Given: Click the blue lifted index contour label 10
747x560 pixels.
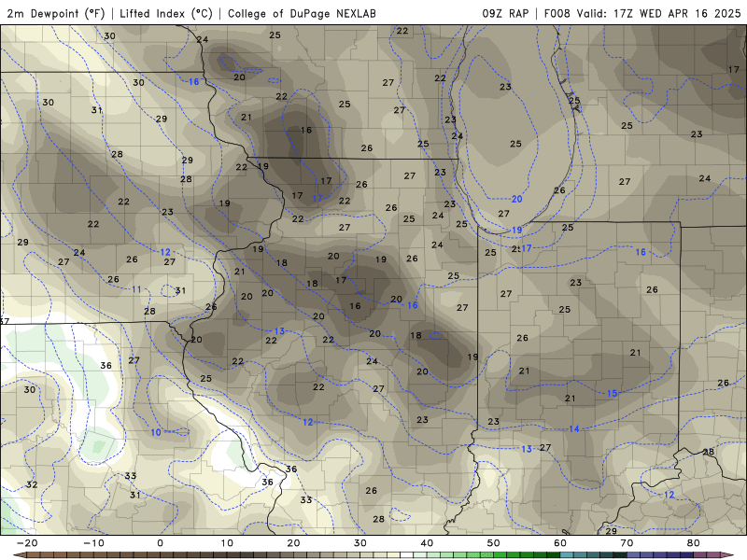Looking at the screenshot, I should pyautogui.click(x=156, y=432).
